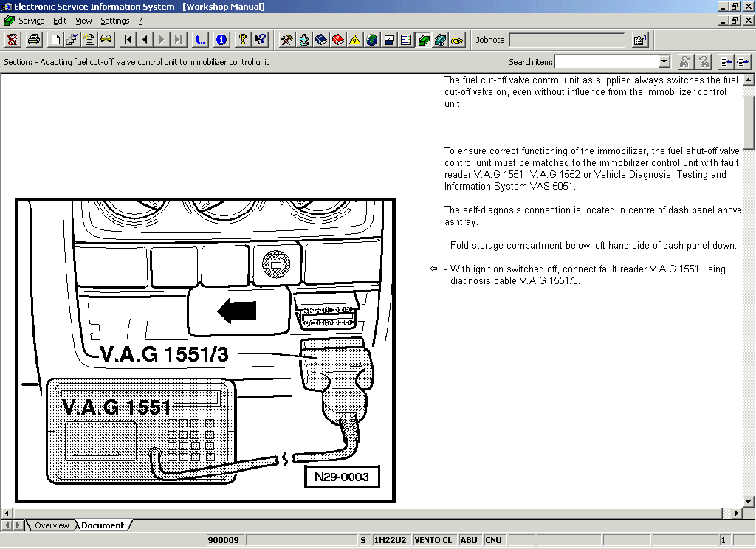The width and height of the screenshot is (756, 549).
Task: Click the find previous binoculars icon
Action: coord(684,62)
